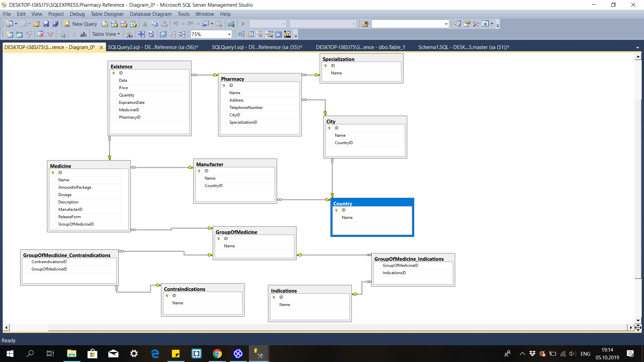Click the Open File folder icon
The image size is (644, 362).
pos(36,24)
